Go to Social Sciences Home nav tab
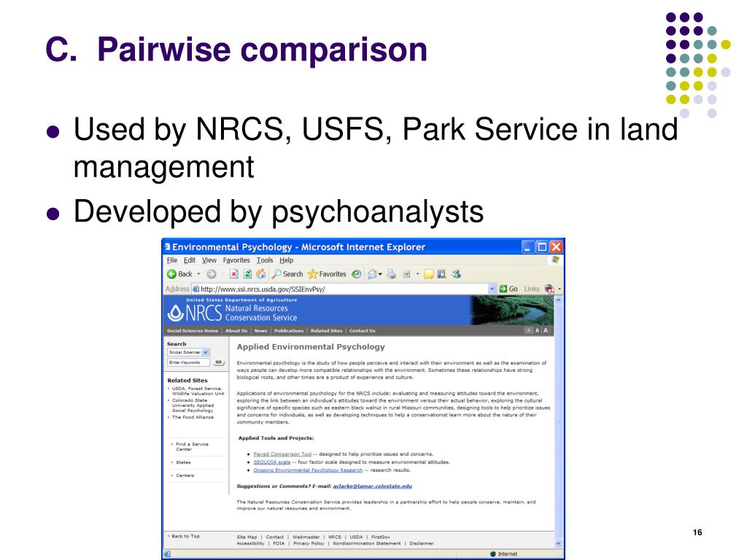747x560 pixels. [x=193, y=330]
